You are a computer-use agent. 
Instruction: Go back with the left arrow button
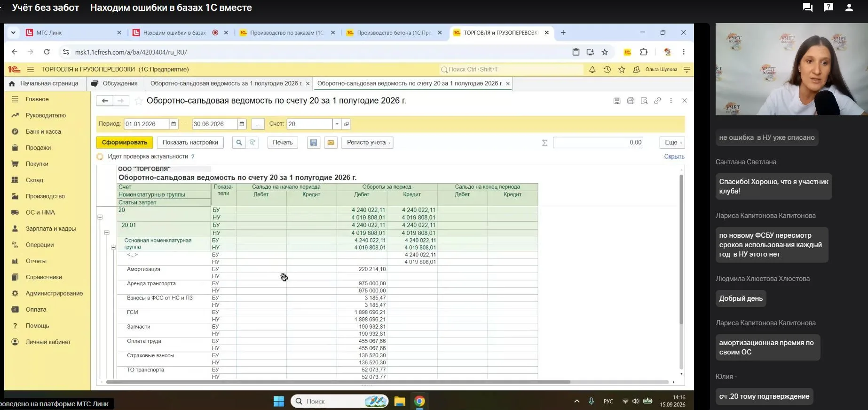tap(105, 101)
